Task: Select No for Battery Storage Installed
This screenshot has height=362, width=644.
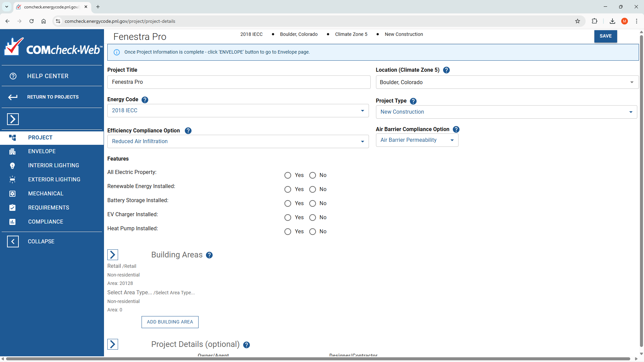Action: [x=313, y=203]
